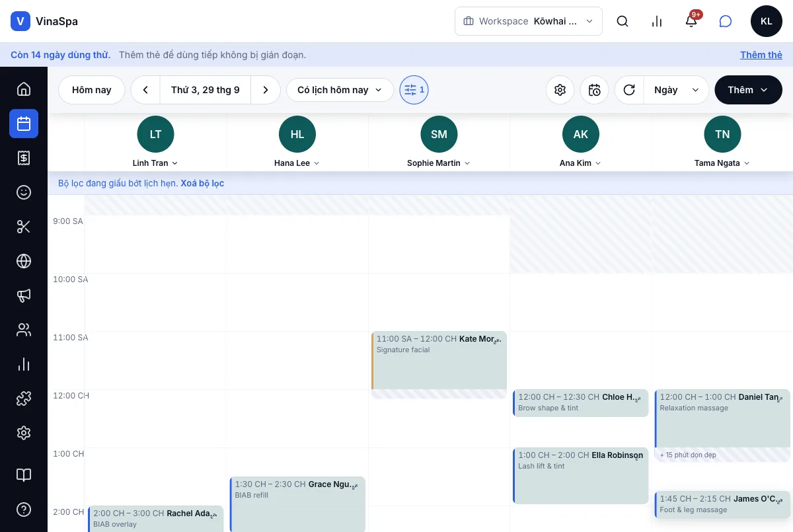793x532 pixels.
Task: Open calendar settings gear in toolbar
Action: [560, 90]
